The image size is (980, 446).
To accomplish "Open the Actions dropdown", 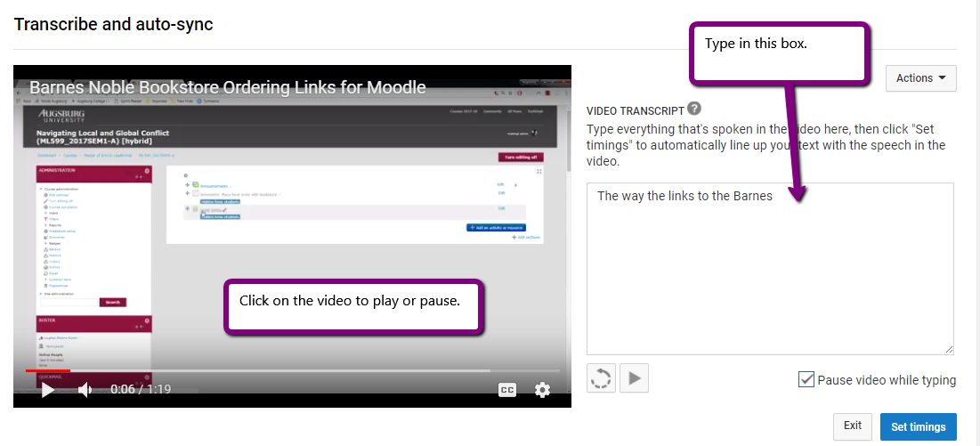I will [920, 78].
